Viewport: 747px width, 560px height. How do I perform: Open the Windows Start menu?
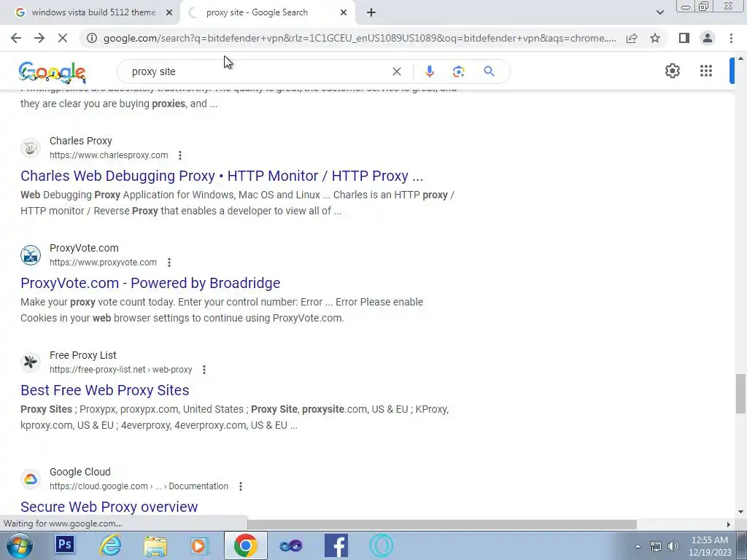click(19, 545)
